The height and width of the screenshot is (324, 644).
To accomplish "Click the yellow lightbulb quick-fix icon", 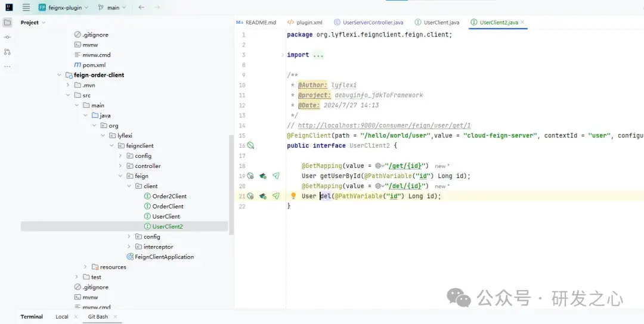I will (x=293, y=196).
